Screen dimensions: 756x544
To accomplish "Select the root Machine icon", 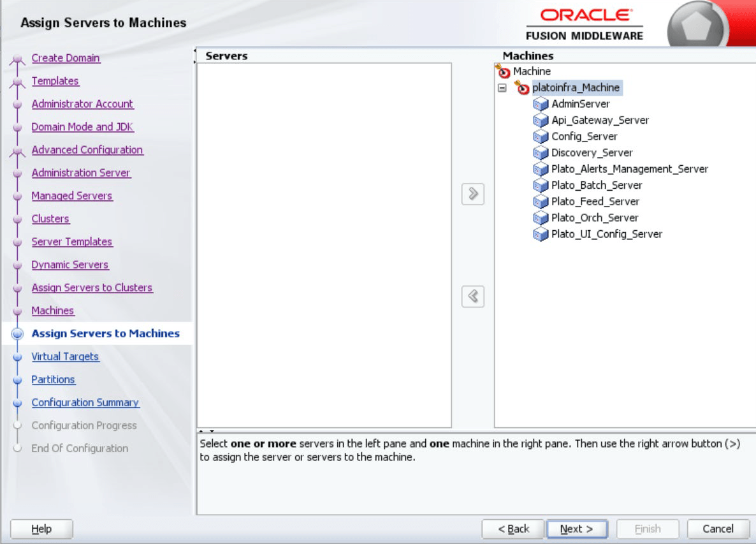I will (503, 71).
